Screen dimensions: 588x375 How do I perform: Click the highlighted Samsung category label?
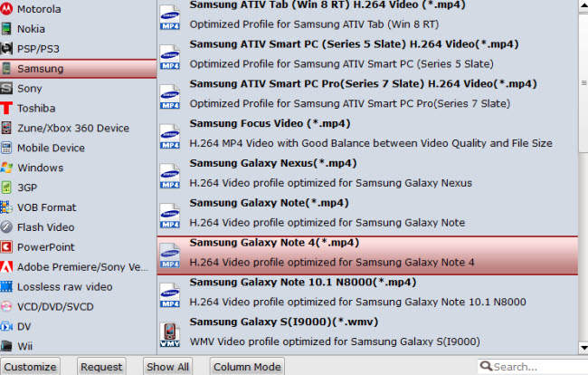coord(40,68)
